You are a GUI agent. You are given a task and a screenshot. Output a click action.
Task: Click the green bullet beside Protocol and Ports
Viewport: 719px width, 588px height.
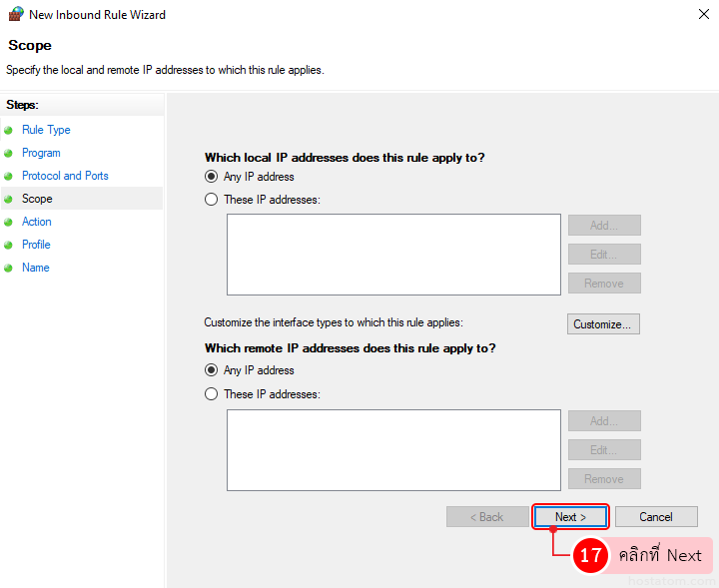(9, 176)
